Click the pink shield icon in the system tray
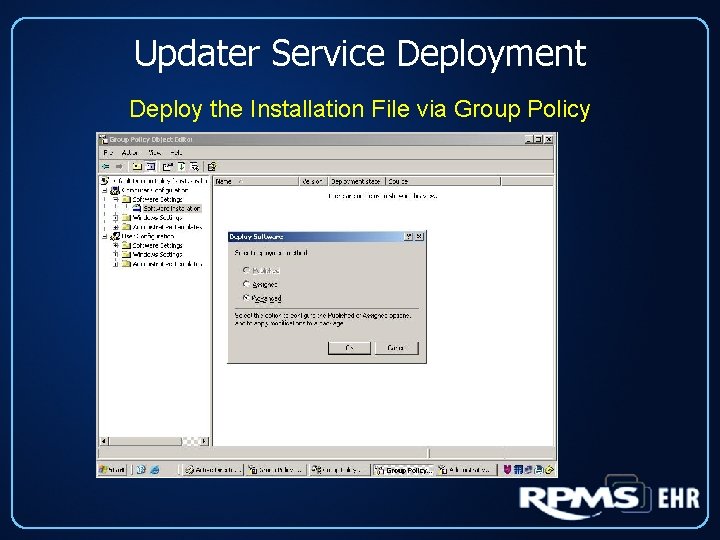Screen dimensions: 720x540 coord(507,470)
